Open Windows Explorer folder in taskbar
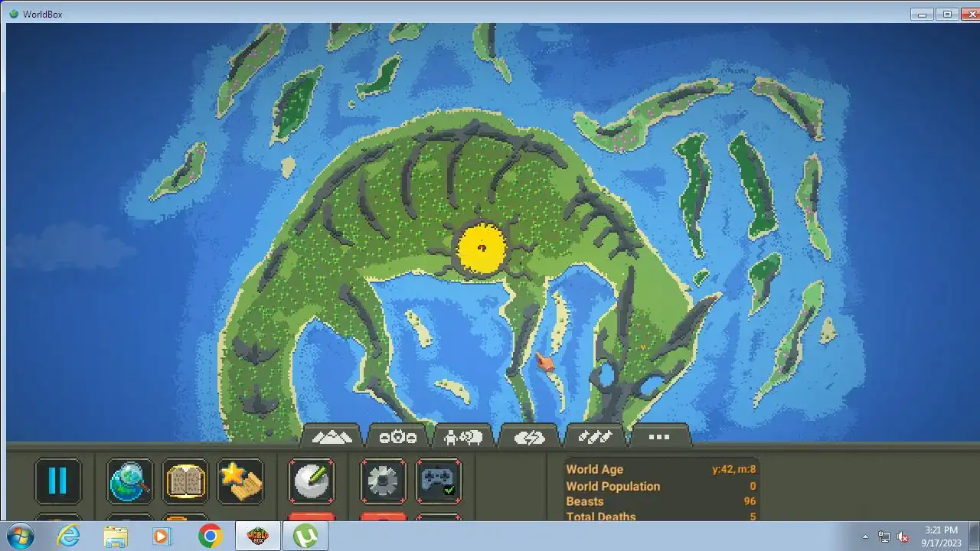Image resolution: width=980 pixels, height=551 pixels. pyautogui.click(x=116, y=536)
